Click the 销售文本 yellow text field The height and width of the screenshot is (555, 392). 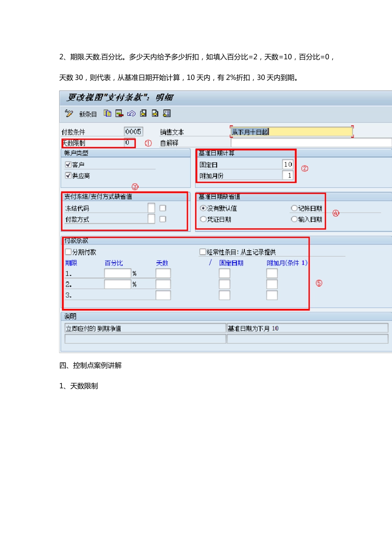pos(292,132)
